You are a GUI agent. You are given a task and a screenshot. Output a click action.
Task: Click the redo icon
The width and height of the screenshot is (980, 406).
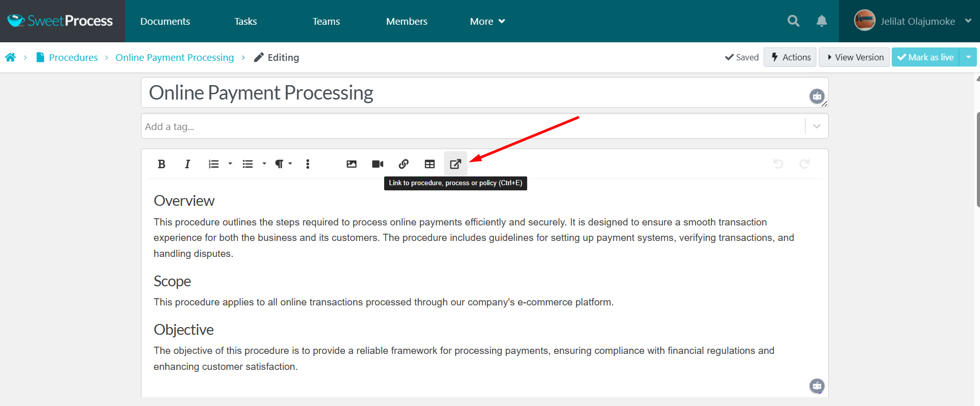pos(804,164)
